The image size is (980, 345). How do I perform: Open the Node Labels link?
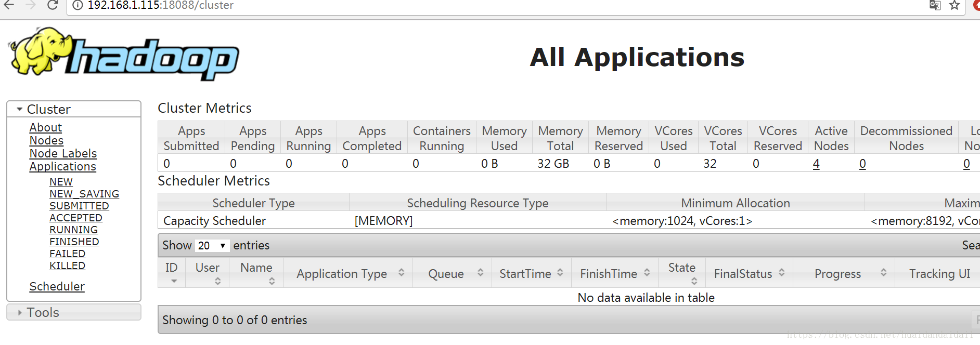coord(63,153)
